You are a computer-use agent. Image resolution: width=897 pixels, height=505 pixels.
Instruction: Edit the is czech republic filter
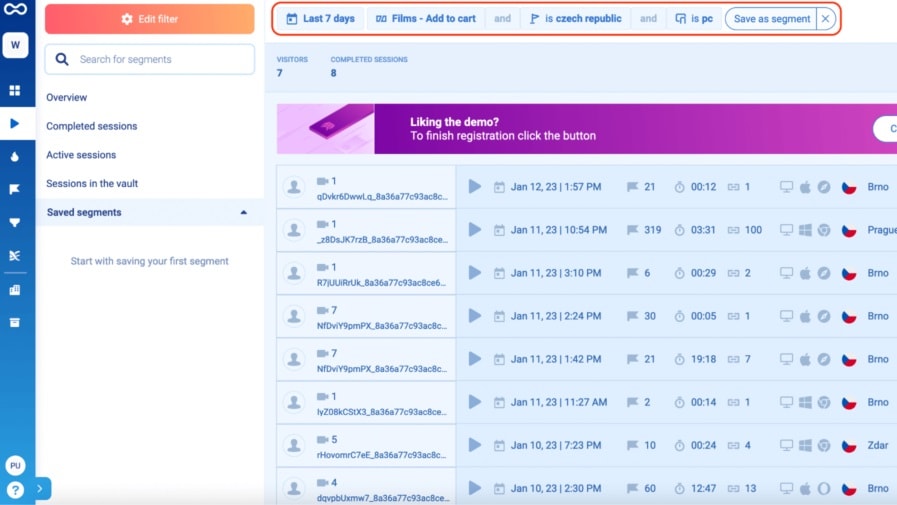[576, 19]
